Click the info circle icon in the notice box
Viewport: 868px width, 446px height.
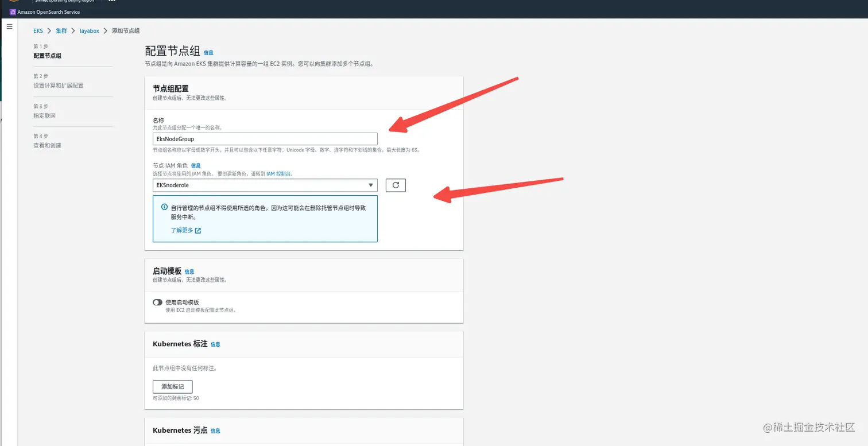point(164,207)
